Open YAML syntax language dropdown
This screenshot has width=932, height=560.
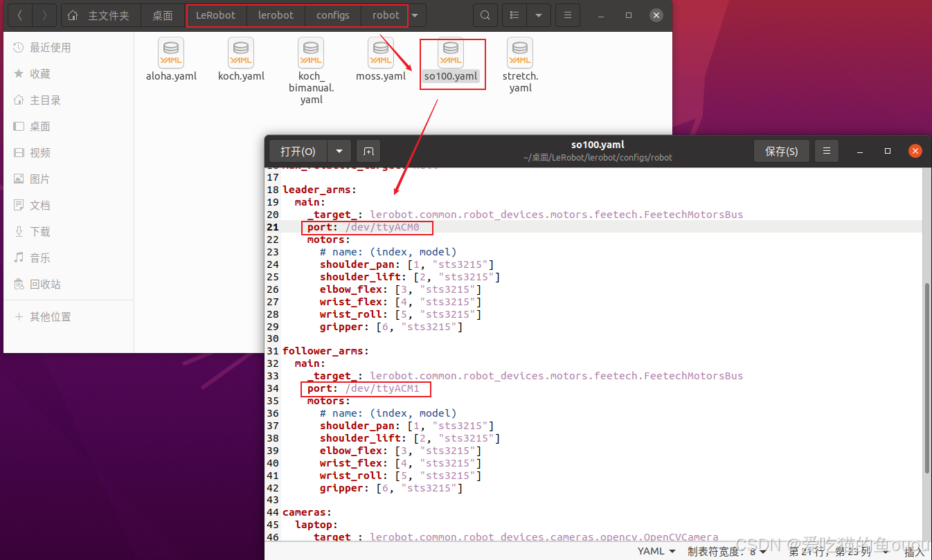click(656, 551)
